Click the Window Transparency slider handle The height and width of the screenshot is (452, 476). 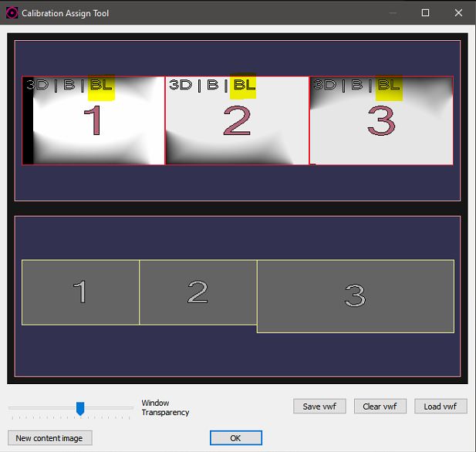pyautogui.click(x=79, y=408)
